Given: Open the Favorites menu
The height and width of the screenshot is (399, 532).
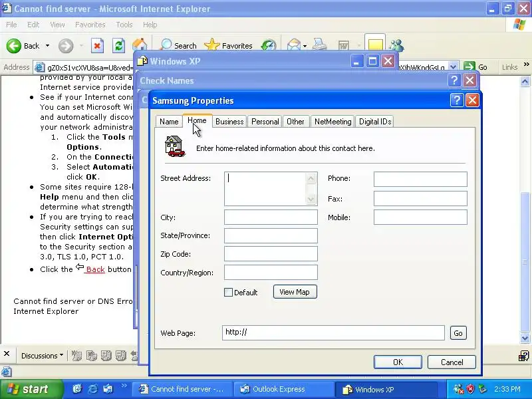Looking at the screenshot, I should point(90,25).
